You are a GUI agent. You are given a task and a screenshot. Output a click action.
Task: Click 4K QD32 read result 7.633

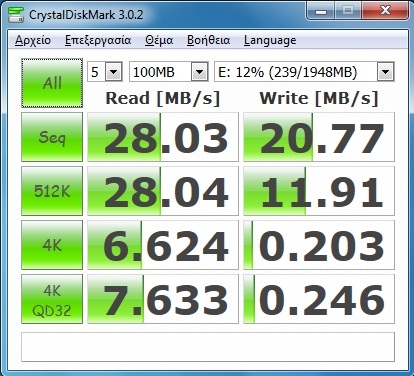(x=163, y=299)
